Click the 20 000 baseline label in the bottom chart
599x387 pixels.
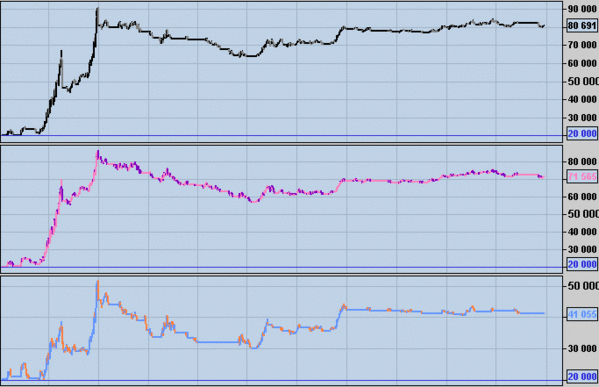click(x=582, y=377)
